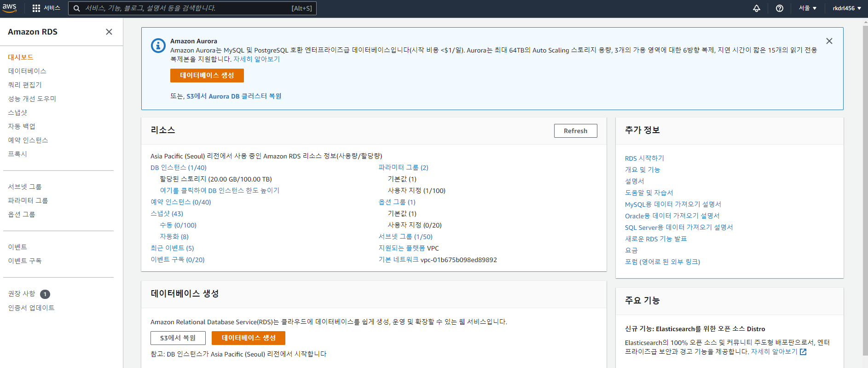Expand the Seoul region dropdown
The image size is (868, 368).
(808, 8)
